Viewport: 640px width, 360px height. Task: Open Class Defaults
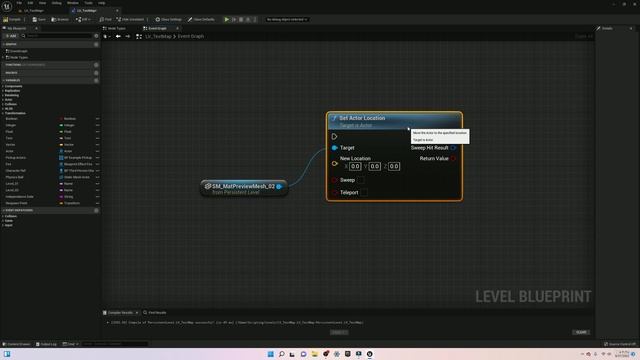[x=201, y=19]
